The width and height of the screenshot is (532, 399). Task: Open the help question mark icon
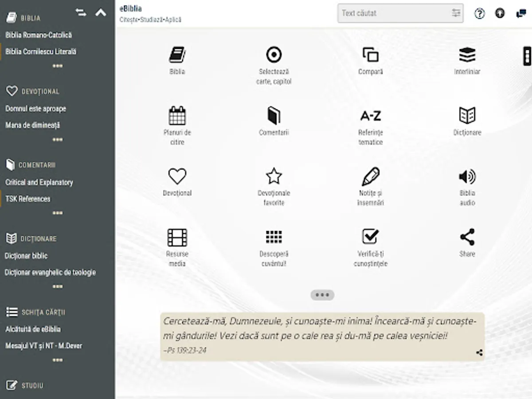click(x=479, y=13)
